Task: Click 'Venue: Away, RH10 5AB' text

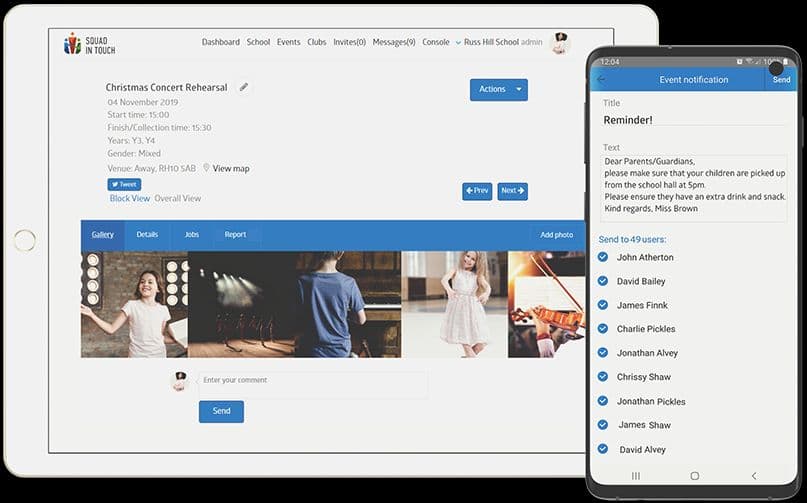Action: (151, 168)
